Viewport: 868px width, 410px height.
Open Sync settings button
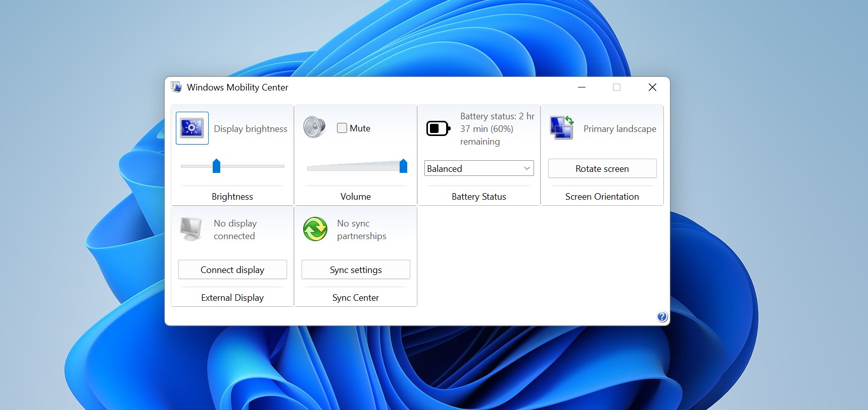[356, 269]
